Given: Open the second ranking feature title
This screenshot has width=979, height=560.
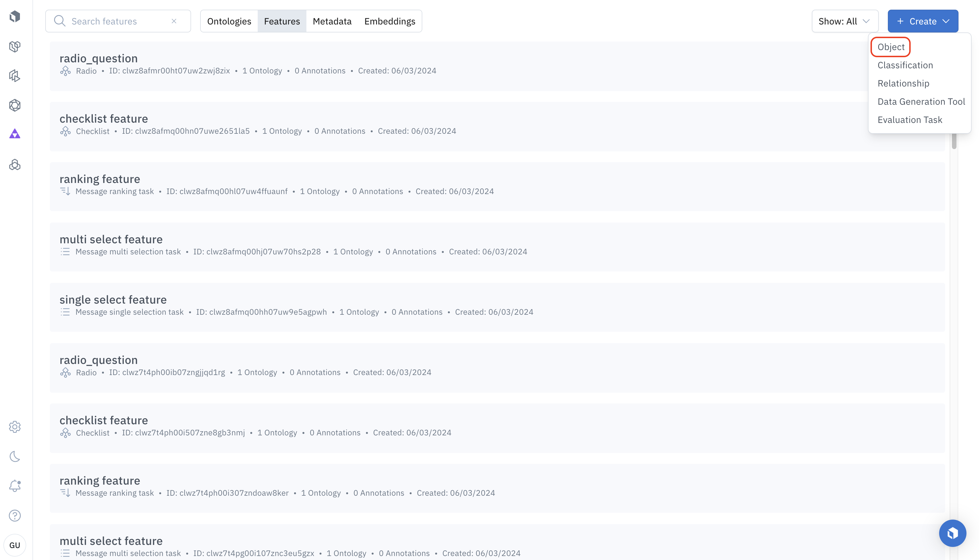Looking at the screenshot, I should pos(100,480).
